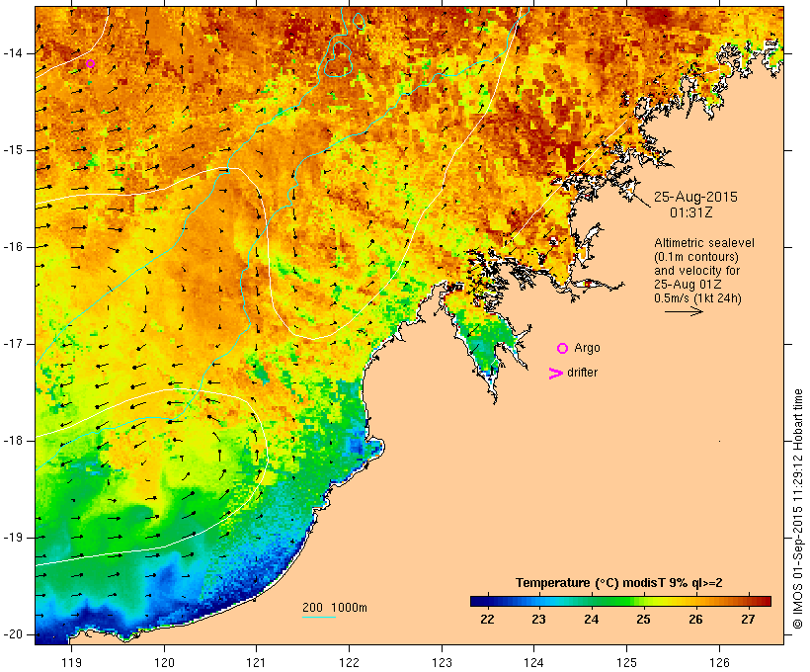Click the longitude axis label '123'

(x=442, y=662)
